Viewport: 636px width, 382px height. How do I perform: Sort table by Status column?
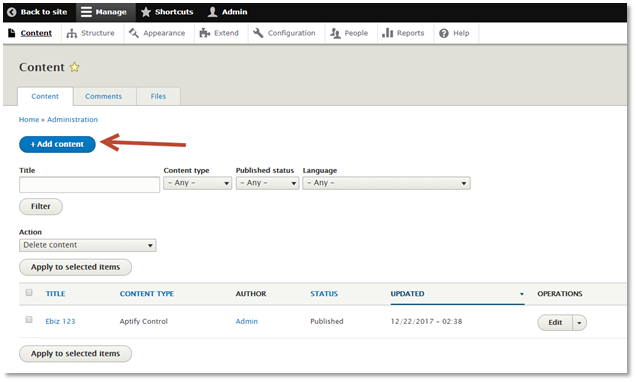(324, 294)
